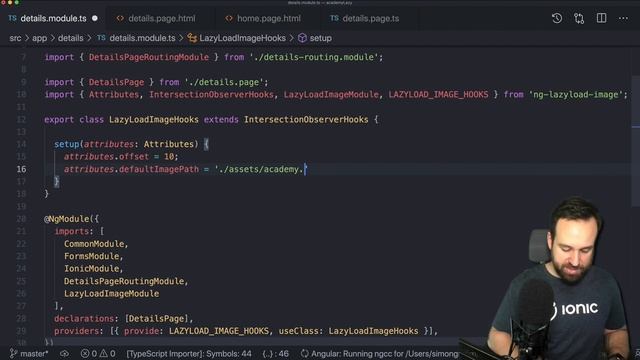Click 'details' folder breadcrumb
The image size is (640, 360).
(70, 38)
